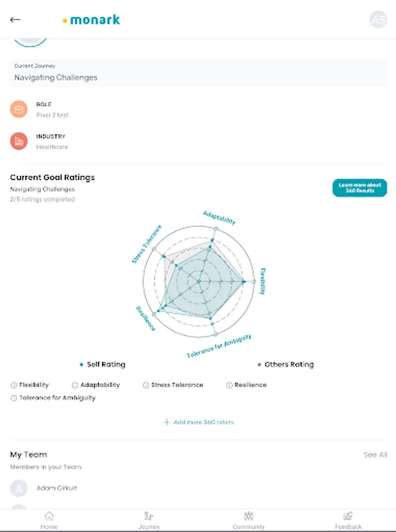Tap the back arrow icon
396x532 pixels.
pos(15,20)
